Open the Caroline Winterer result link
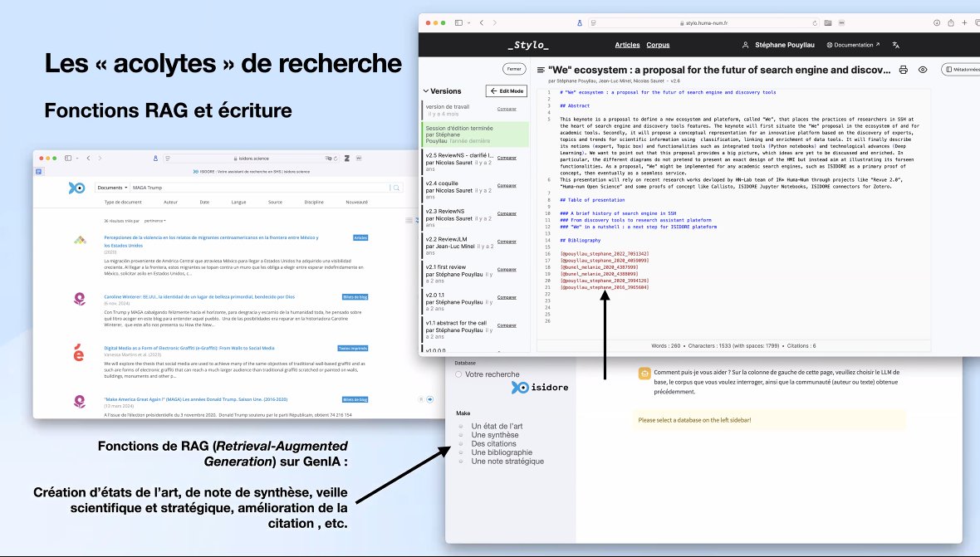 point(199,296)
